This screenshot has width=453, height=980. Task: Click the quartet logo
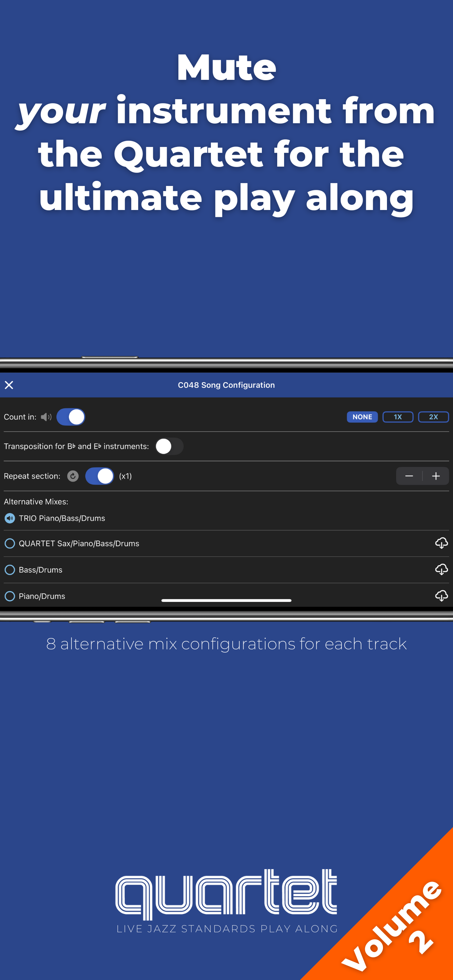(x=226, y=901)
